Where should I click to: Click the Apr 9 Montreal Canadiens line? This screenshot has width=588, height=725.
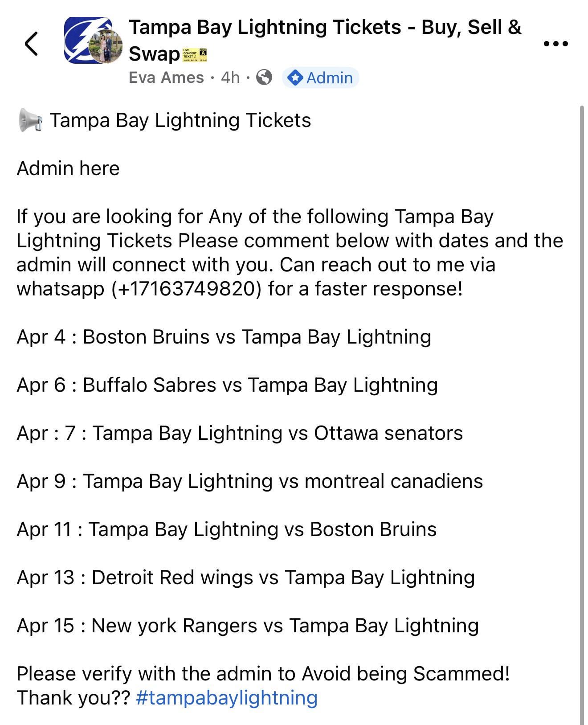pos(249,481)
